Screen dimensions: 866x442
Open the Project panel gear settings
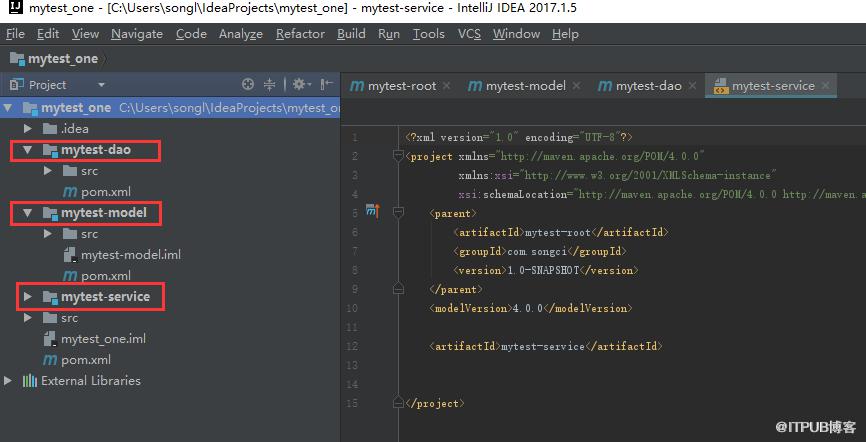tap(302, 85)
